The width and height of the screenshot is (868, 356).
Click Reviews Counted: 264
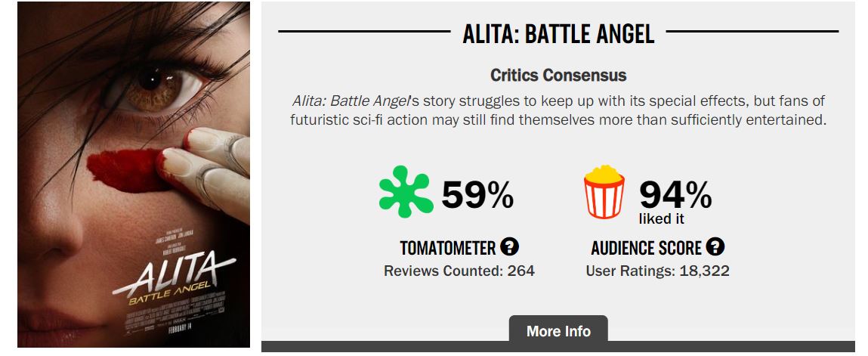point(459,271)
